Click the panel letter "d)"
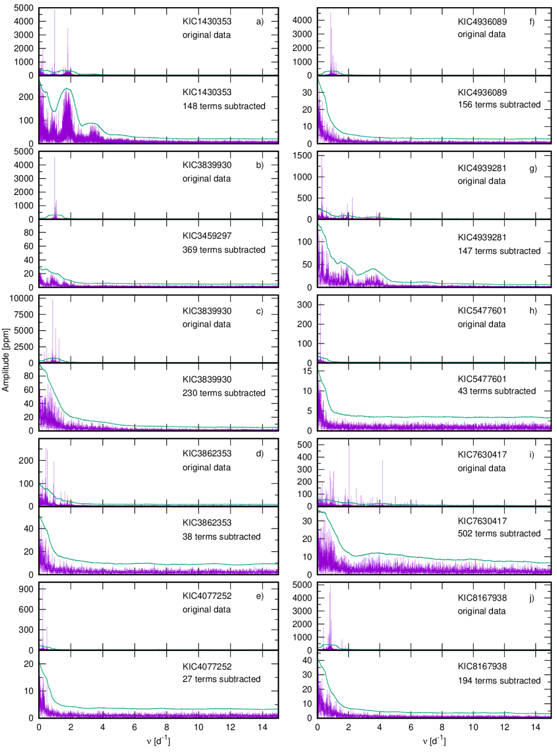The width and height of the screenshot is (557, 756). pos(260,454)
